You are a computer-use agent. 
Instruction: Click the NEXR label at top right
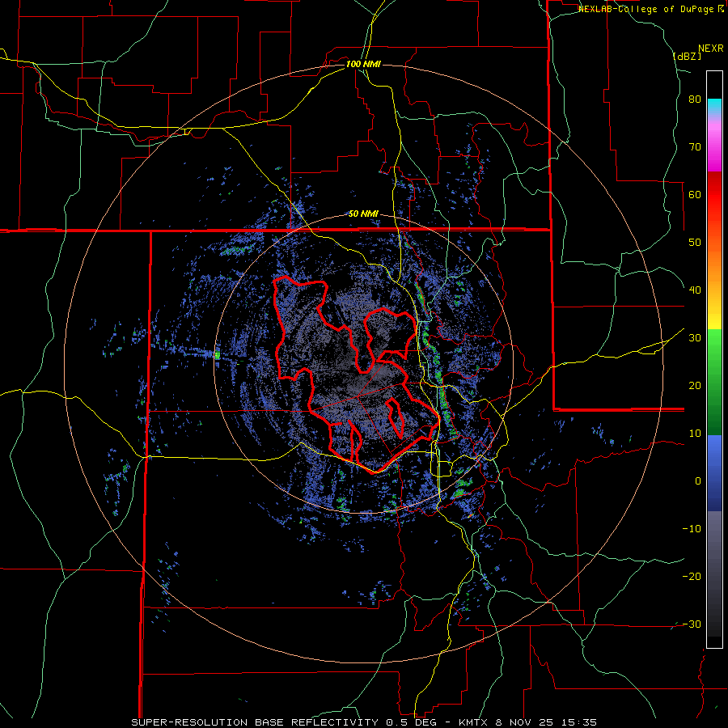pos(710,49)
